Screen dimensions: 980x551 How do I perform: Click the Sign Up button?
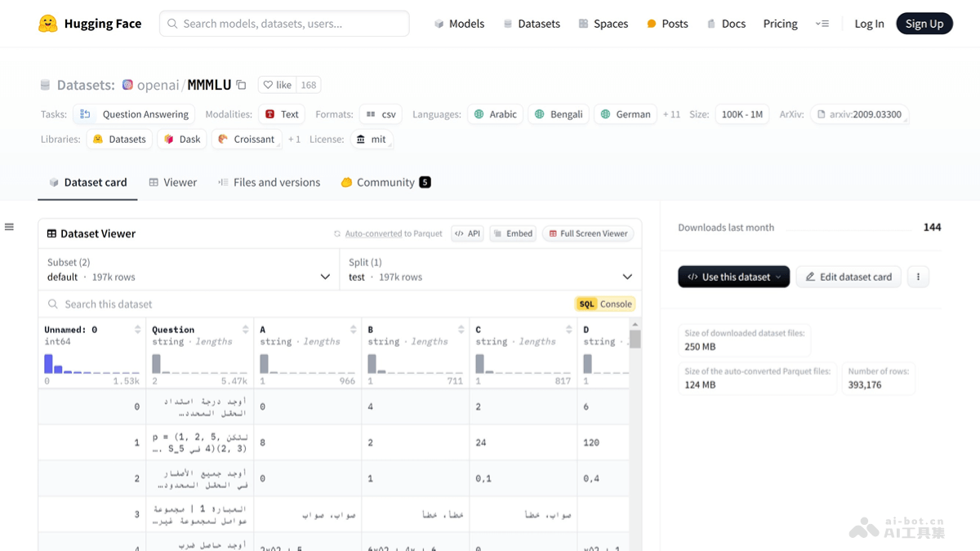coord(924,24)
